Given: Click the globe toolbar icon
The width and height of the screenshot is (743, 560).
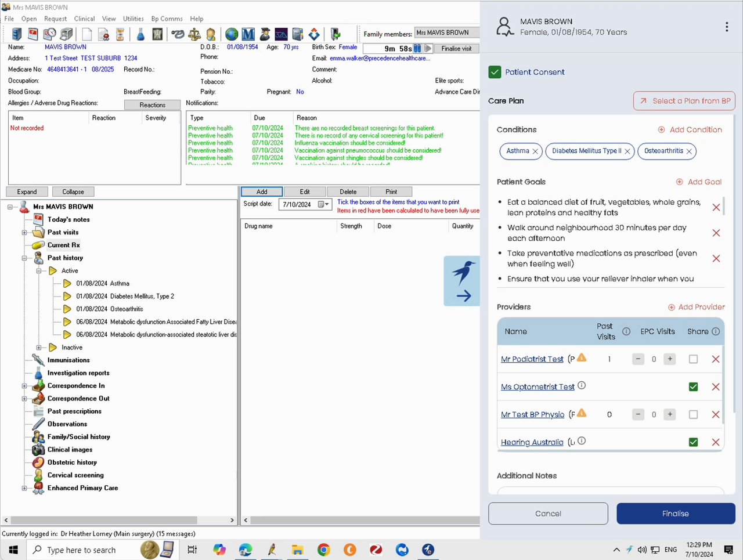Looking at the screenshot, I should point(232,34).
